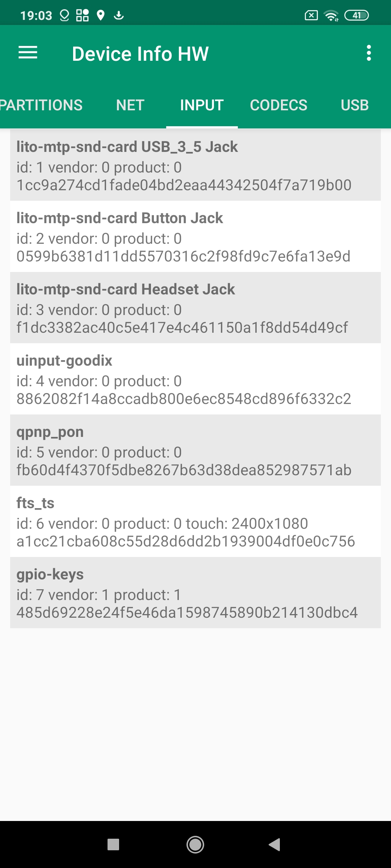Image resolution: width=391 pixels, height=868 pixels.
Task: Select the INPUT tab
Action: [202, 105]
